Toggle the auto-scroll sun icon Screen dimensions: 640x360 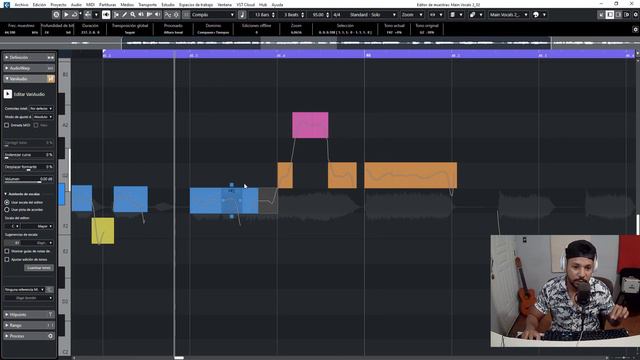coord(176,15)
